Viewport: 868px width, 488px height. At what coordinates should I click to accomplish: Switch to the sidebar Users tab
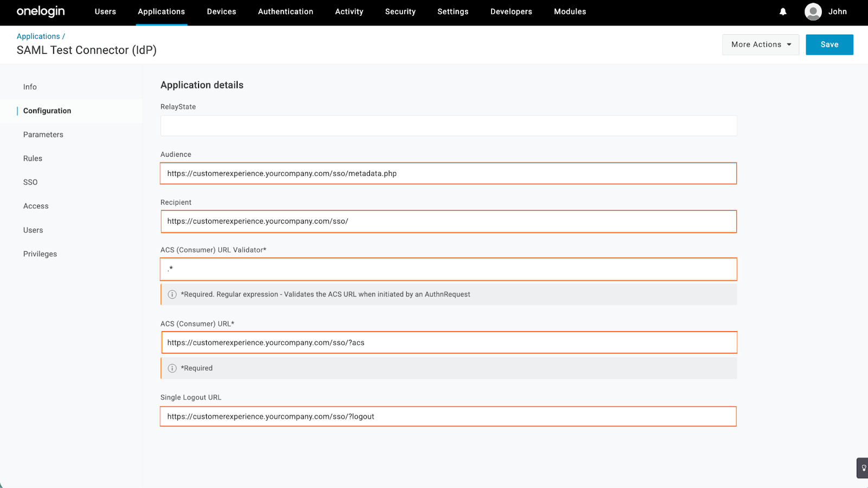33,230
